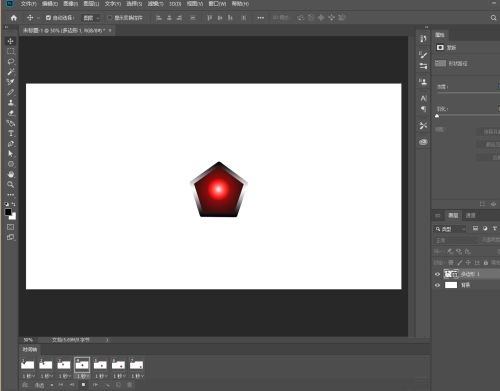Select the Lasso tool

pyautogui.click(x=11, y=62)
